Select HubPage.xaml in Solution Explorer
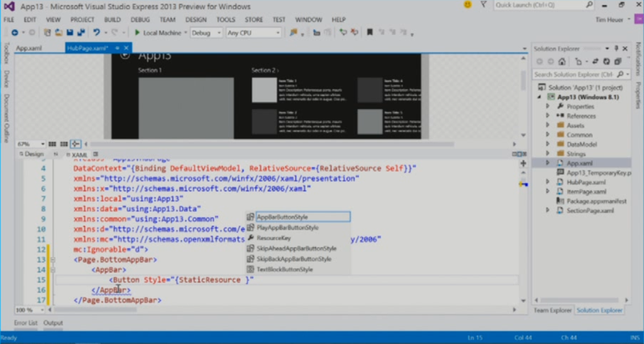Screen dimensions: 644x344 click(x=586, y=182)
